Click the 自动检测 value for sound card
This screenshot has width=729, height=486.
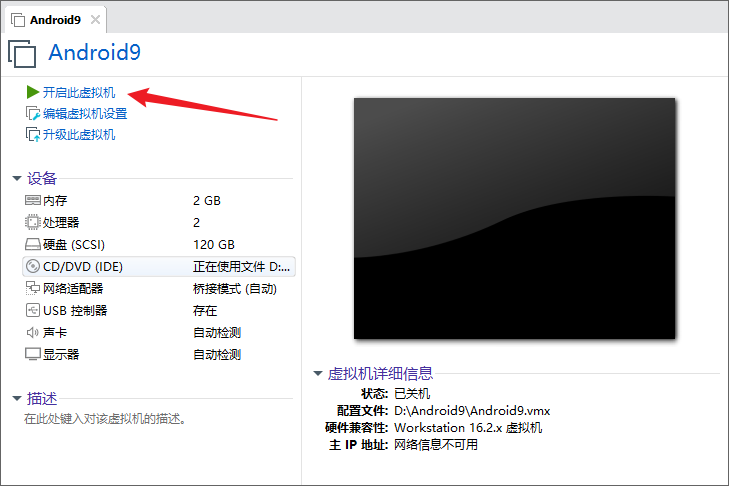[x=217, y=333]
